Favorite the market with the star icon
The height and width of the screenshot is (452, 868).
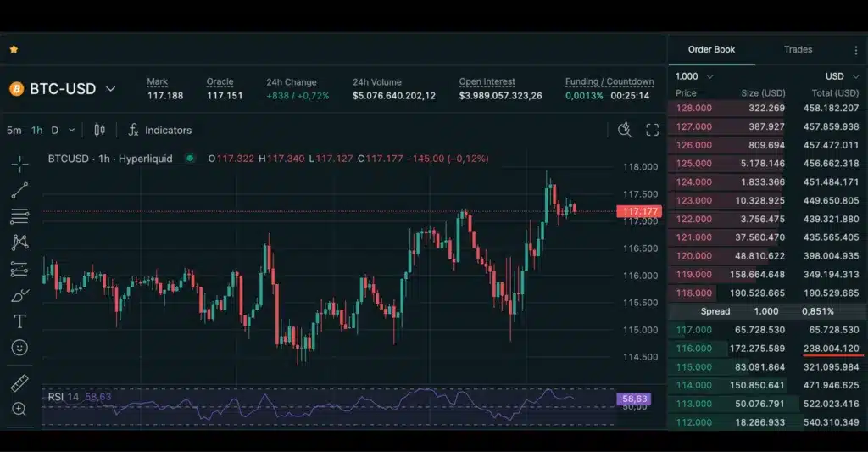[14, 50]
